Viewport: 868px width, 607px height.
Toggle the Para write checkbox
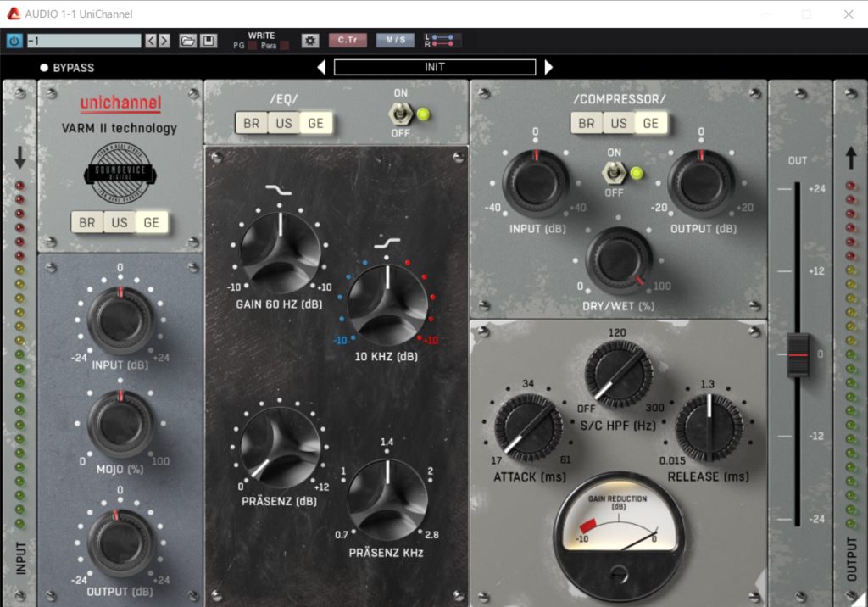point(285,46)
